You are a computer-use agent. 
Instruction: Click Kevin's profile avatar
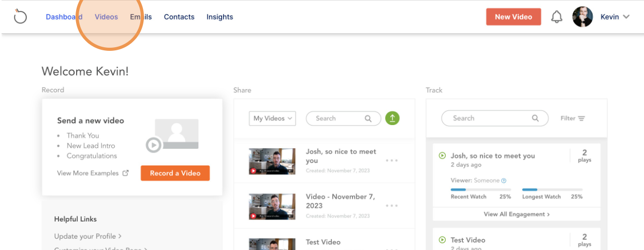(582, 17)
